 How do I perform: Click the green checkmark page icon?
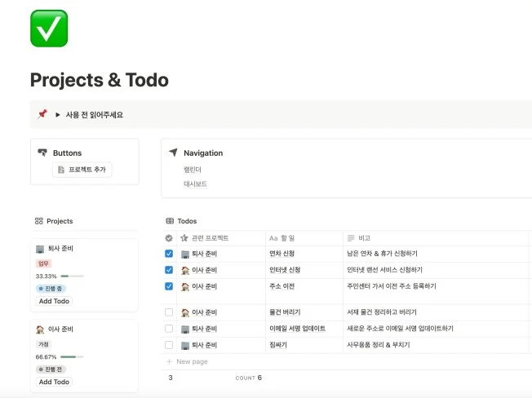click(49, 29)
